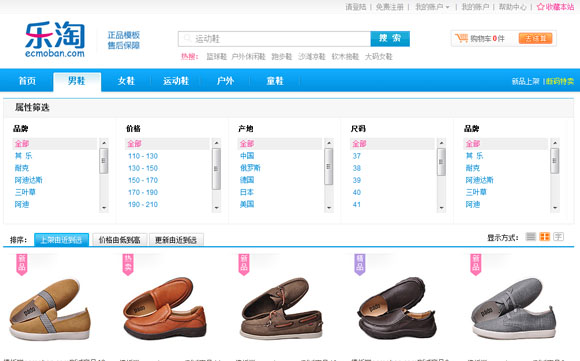The height and width of the screenshot is (361, 580).
Task: Open the tan slip-on shoe product image
Action: (50, 309)
